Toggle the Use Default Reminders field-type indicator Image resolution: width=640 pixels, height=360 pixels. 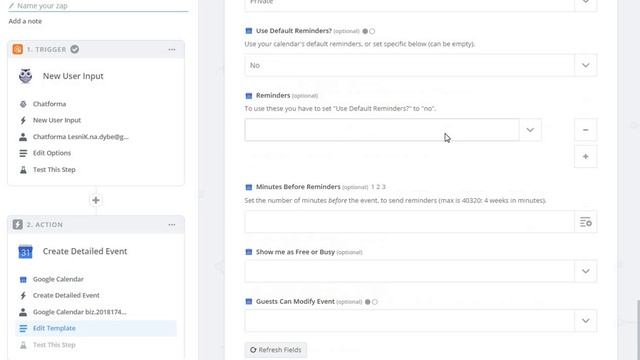click(x=369, y=31)
